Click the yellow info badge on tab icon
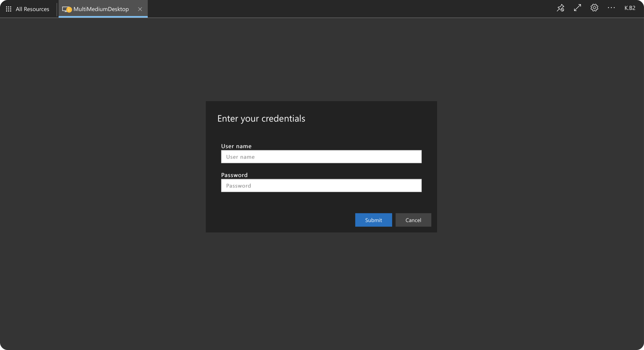Image resolution: width=644 pixels, height=350 pixels. coord(69,10)
